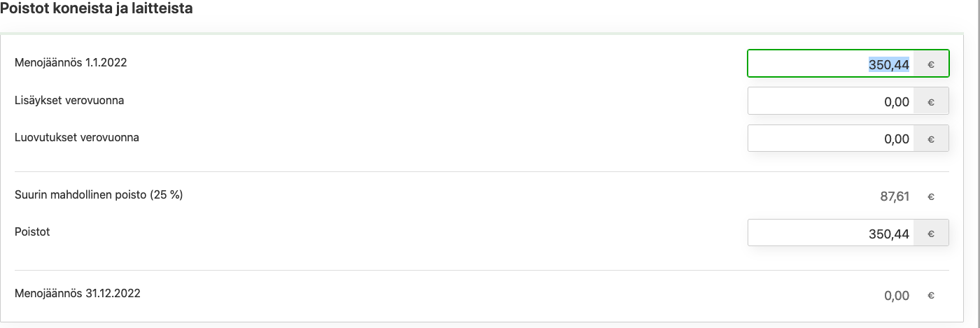Screen dimensions: 980x328
Task: Click the 87,61 maximum depreciation value
Action: click(895, 197)
